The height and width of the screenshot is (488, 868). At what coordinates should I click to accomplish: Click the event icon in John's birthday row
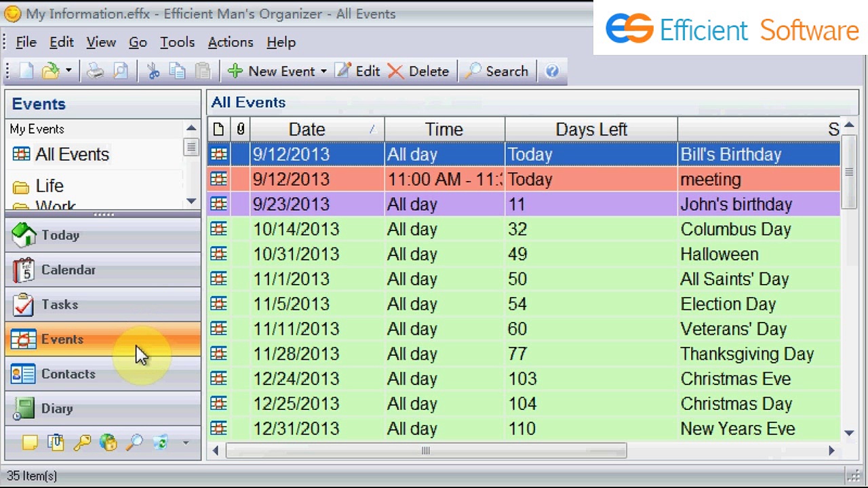click(218, 204)
